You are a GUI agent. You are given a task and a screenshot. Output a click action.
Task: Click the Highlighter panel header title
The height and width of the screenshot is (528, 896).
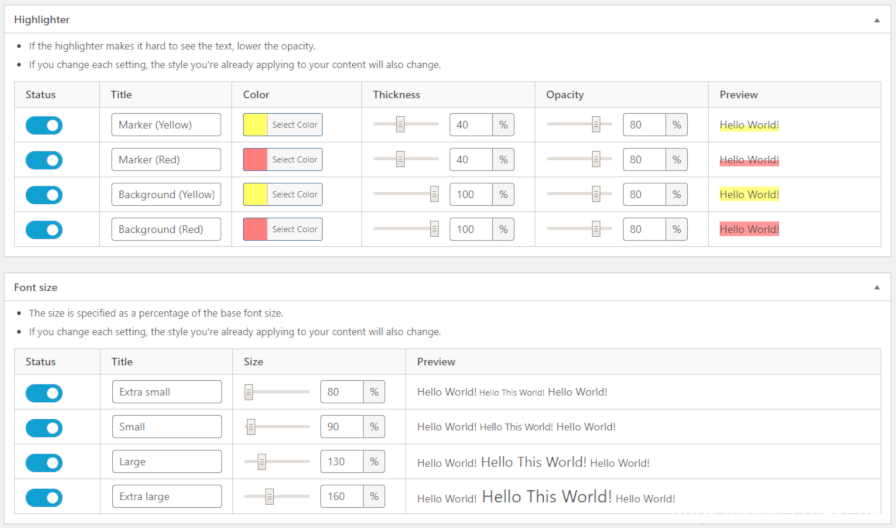point(42,19)
